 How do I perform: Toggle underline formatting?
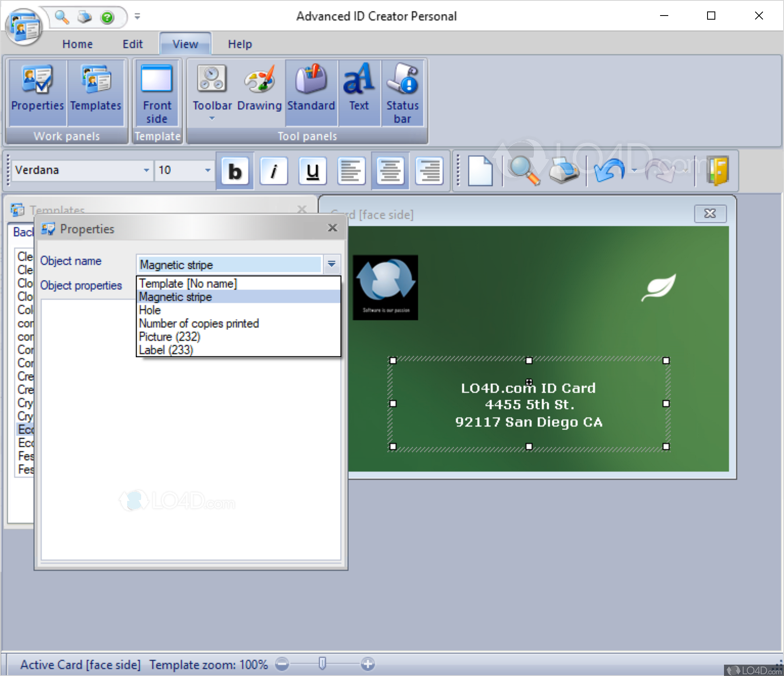312,171
